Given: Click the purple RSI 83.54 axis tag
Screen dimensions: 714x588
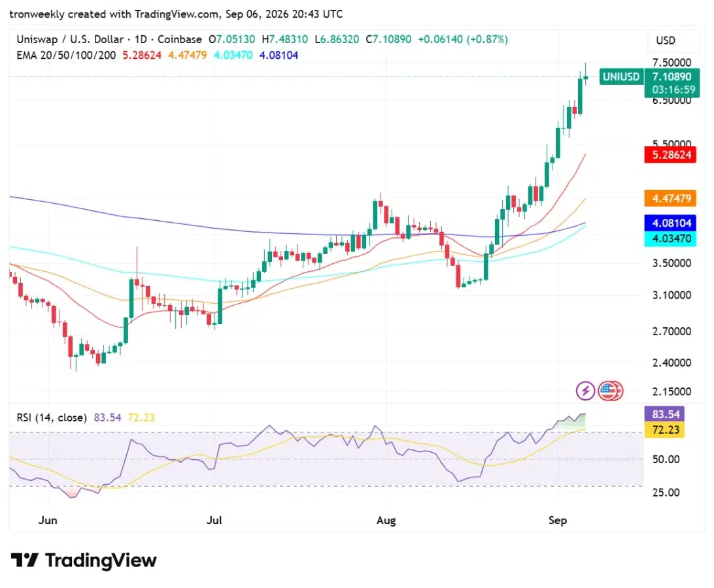Looking at the screenshot, I should coord(664,414).
